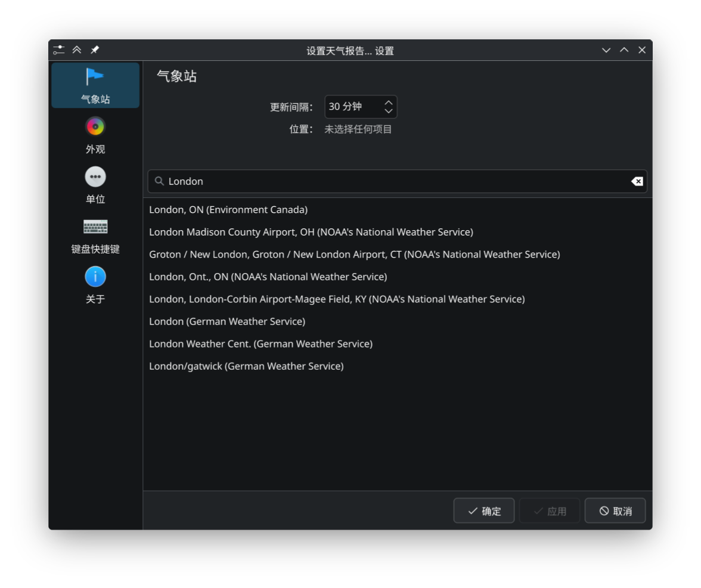Confirm settings with the 确定 button
The width and height of the screenshot is (701, 588).
[x=484, y=511]
